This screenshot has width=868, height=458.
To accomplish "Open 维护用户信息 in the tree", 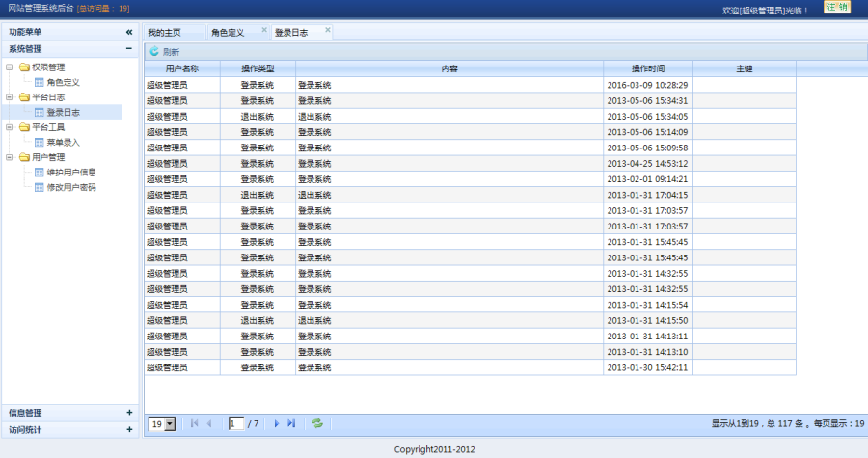I will pyautogui.click(x=71, y=172).
